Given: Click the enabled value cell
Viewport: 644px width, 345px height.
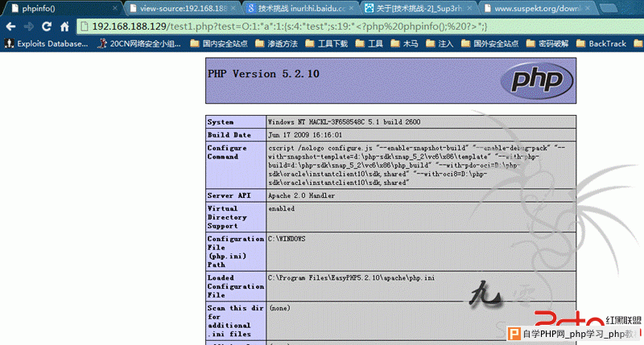Looking at the screenshot, I should tap(421, 217).
